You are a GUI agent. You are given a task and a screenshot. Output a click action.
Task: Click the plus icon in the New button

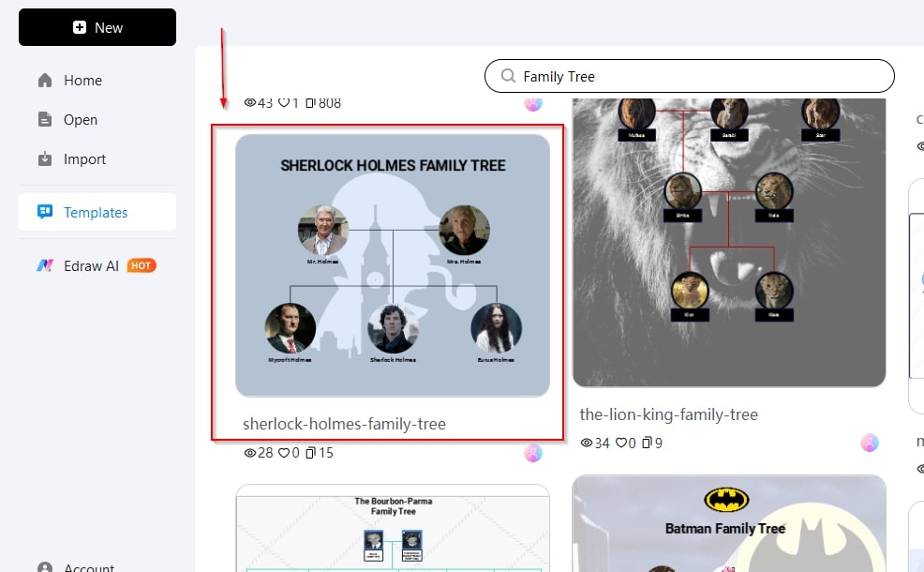(80, 27)
